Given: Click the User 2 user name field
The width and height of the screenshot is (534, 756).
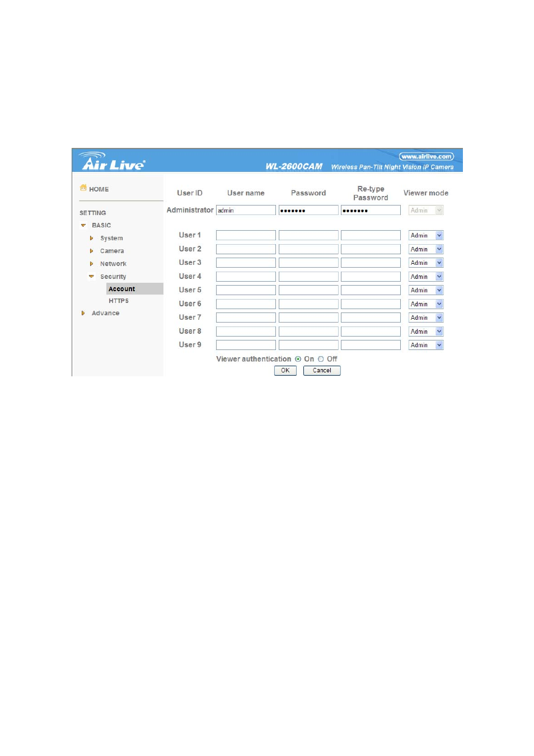Looking at the screenshot, I should pos(246,249).
